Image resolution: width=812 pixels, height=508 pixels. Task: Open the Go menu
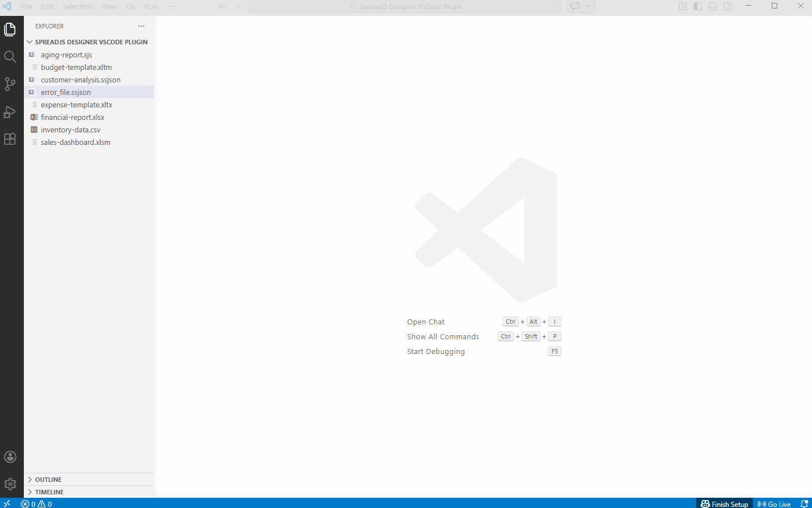pos(131,7)
